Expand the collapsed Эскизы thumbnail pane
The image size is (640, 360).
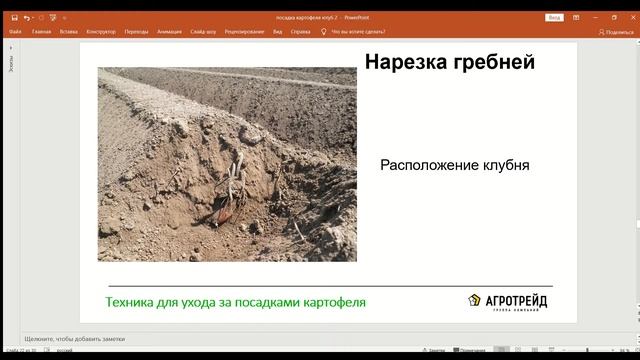point(11,48)
